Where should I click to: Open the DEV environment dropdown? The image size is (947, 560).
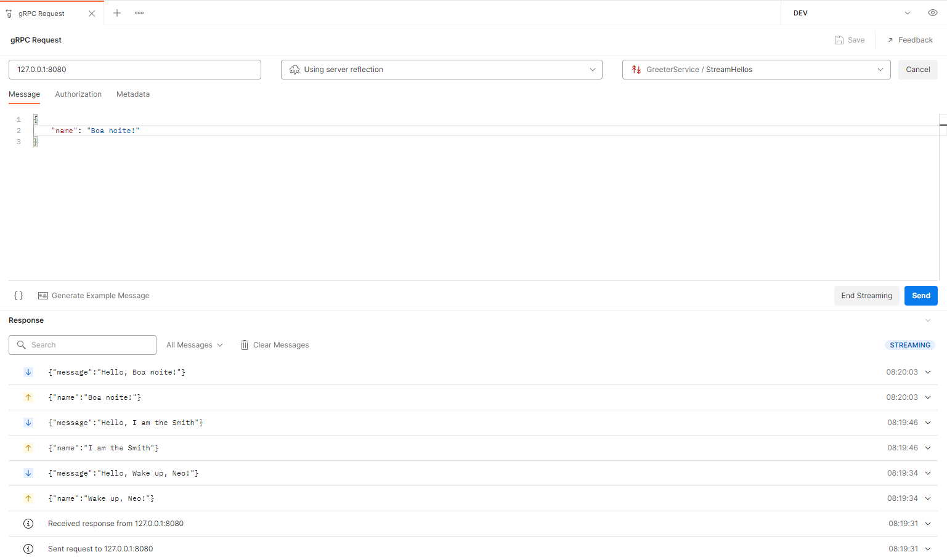852,13
